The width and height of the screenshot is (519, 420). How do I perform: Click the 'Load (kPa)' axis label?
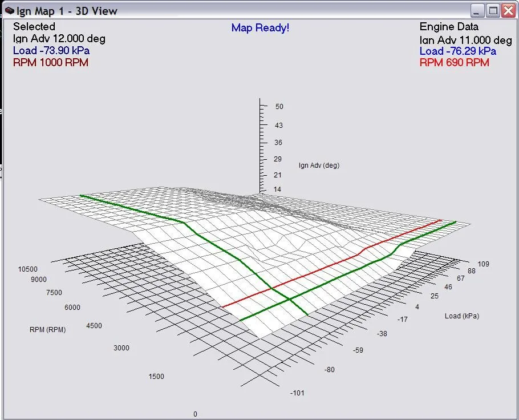(x=461, y=316)
